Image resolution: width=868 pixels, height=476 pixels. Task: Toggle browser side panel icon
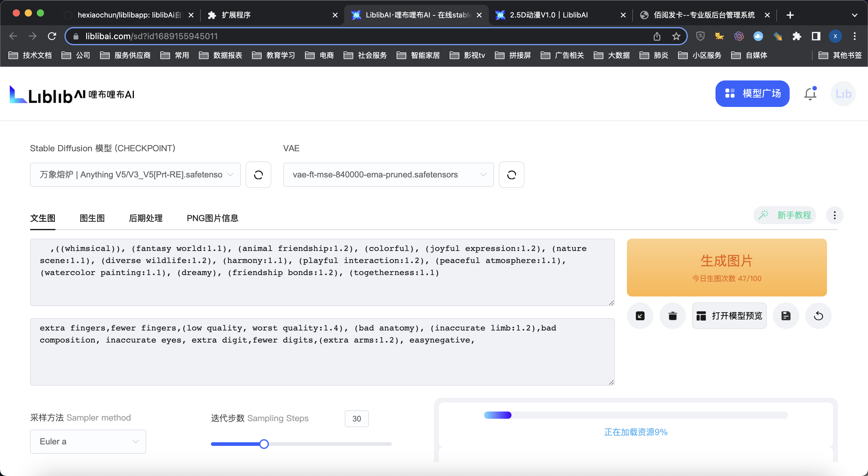(816, 36)
